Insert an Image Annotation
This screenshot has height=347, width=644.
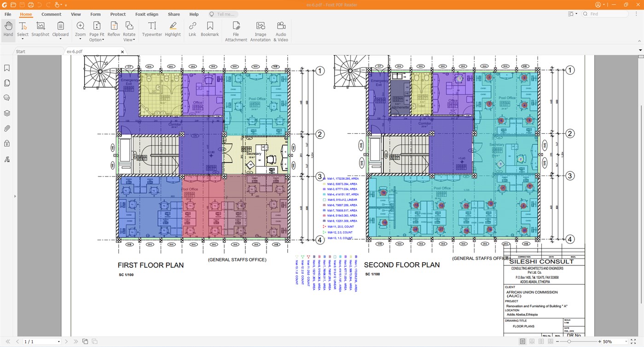pyautogui.click(x=261, y=31)
